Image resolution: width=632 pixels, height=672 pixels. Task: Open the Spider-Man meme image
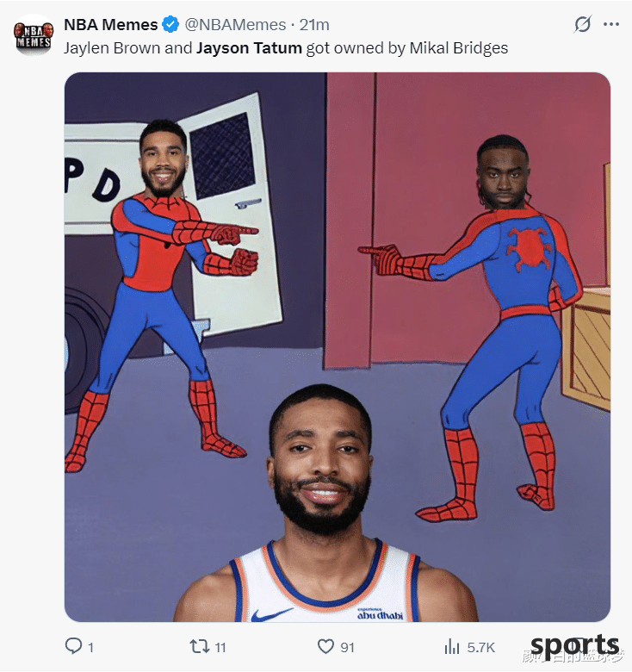click(338, 346)
